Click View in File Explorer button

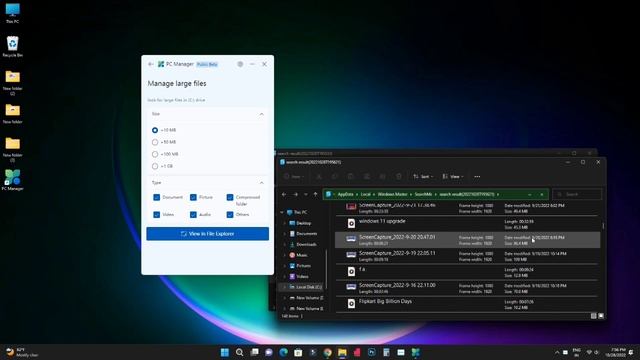[207, 234]
